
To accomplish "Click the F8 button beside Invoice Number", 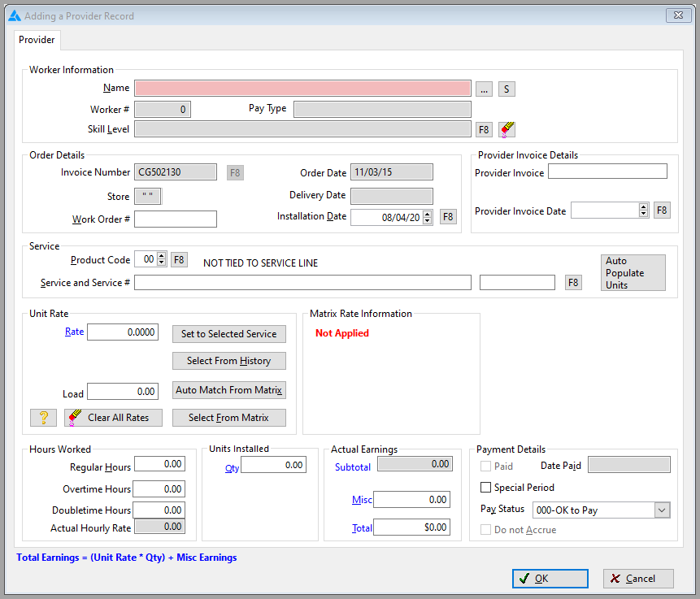I will [x=235, y=173].
